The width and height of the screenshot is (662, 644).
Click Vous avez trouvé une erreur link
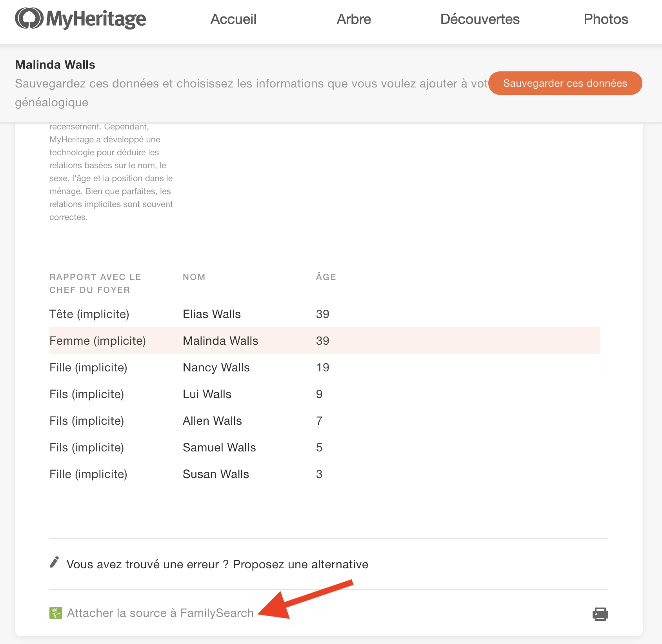[217, 564]
